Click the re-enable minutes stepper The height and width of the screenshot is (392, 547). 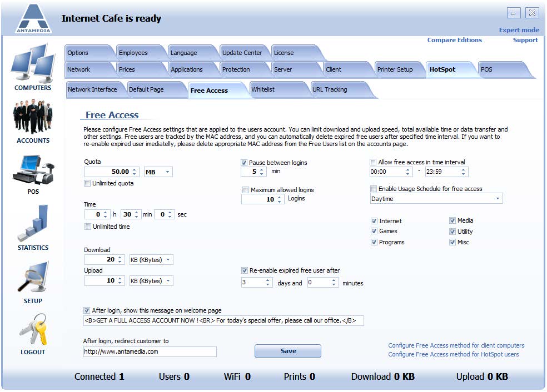coord(334,282)
